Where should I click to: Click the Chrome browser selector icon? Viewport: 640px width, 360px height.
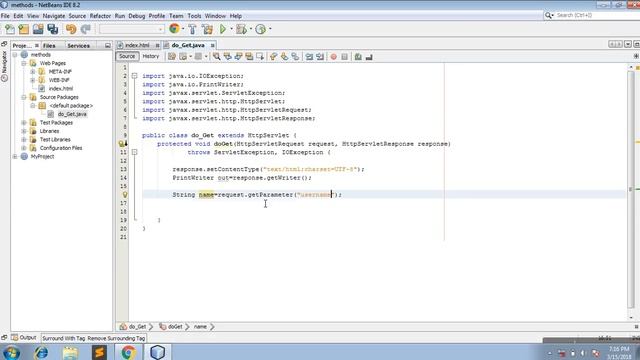pos(174,29)
